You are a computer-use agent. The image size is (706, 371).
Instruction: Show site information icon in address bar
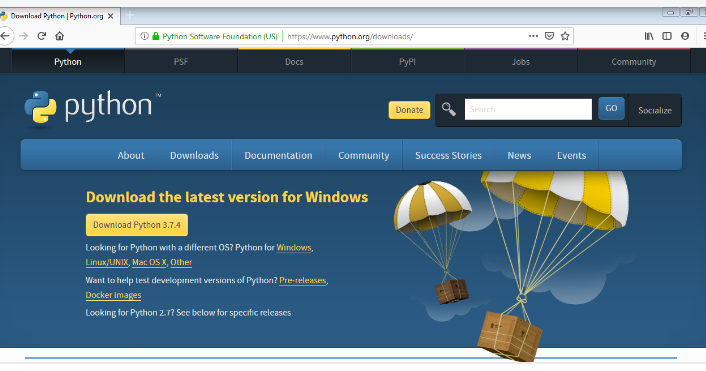144,36
